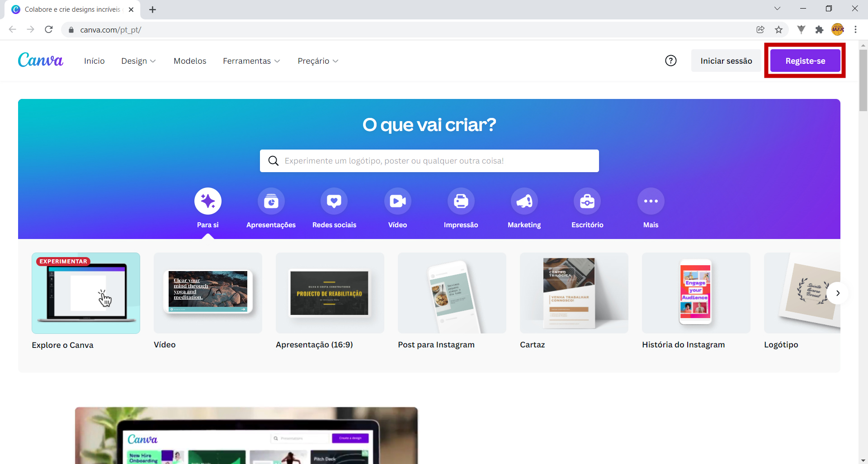Viewport: 868px width, 464px height.
Task: Select the Vídeo camera category icon
Action: 398,201
